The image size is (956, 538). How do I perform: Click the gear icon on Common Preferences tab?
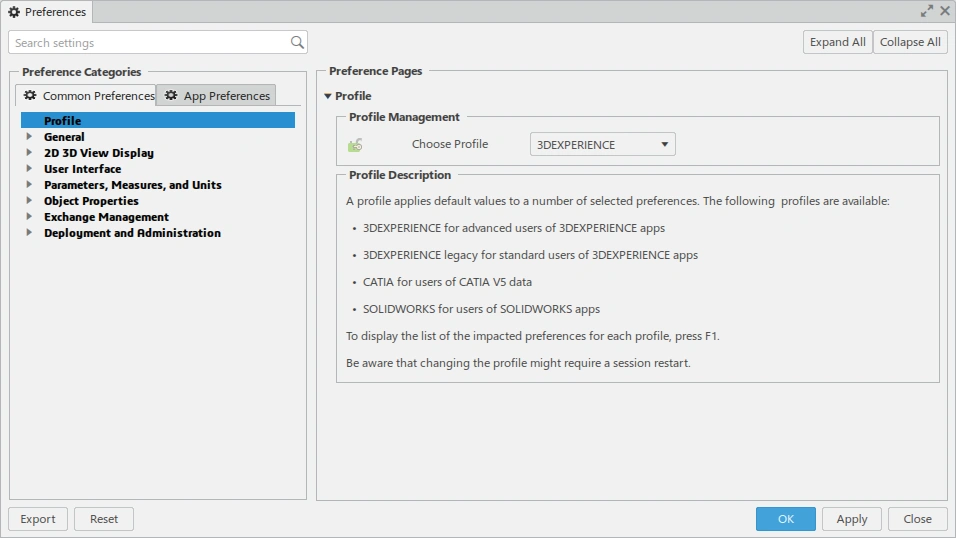coord(30,96)
